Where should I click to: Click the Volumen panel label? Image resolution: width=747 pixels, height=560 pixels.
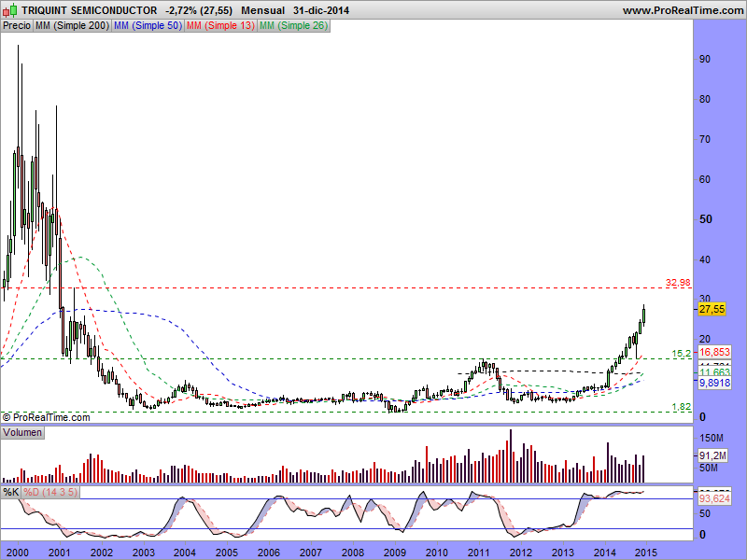[x=22, y=432]
